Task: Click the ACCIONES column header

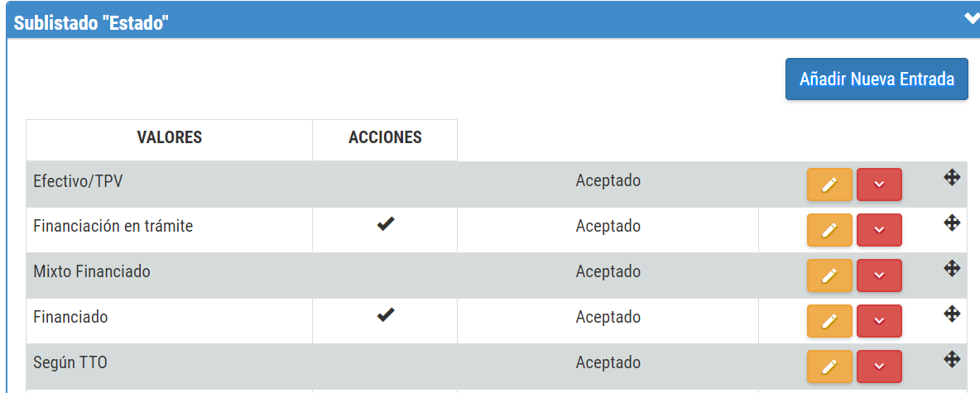Action: coord(385,138)
